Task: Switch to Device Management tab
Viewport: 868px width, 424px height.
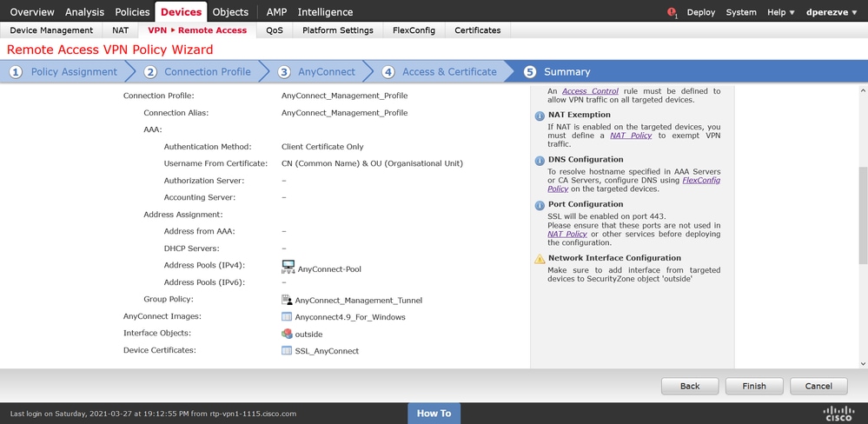Action: point(51,30)
